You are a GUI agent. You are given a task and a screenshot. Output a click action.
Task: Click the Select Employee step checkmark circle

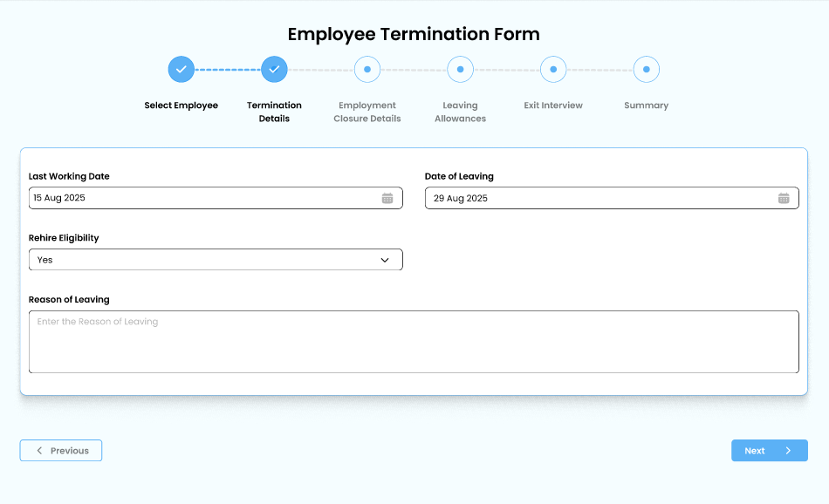(181, 69)
